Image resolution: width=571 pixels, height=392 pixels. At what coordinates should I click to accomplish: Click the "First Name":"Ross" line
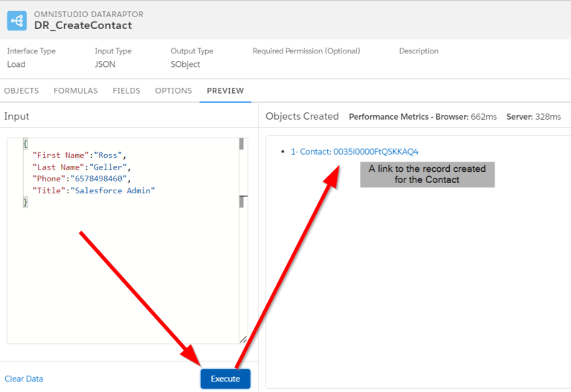tap(80, 155)
